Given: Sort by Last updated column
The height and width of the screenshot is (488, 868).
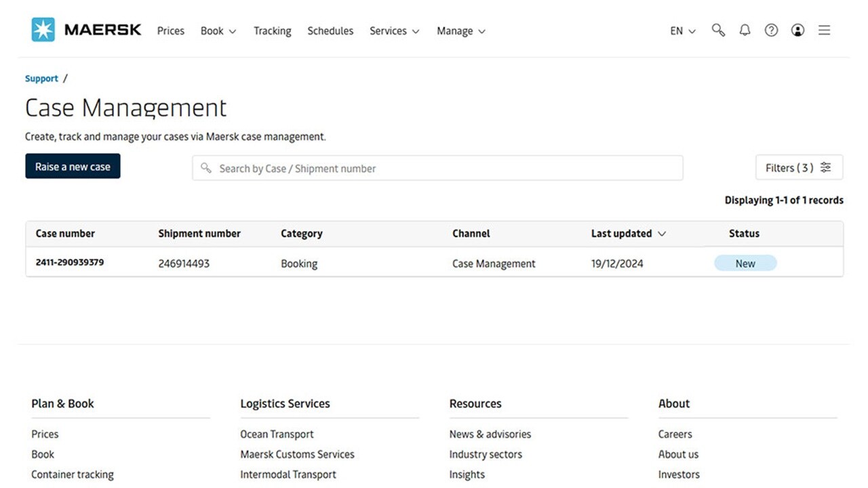Looking at the screenshot, I should click(628, 234).
